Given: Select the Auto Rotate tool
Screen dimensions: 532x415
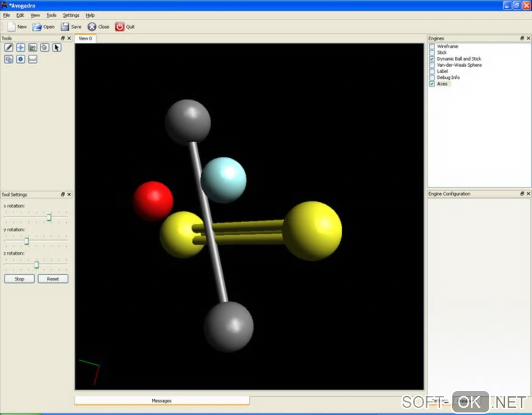Looking at the screenshot, I should 8,59.
